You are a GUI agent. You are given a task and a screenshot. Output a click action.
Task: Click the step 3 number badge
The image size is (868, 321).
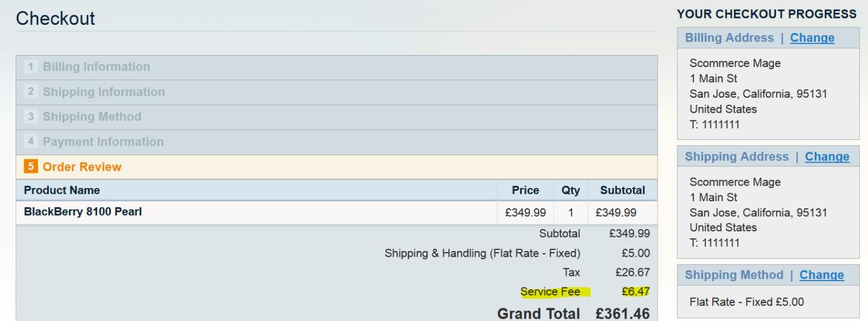pyautogui.click(x=30, y=117)
